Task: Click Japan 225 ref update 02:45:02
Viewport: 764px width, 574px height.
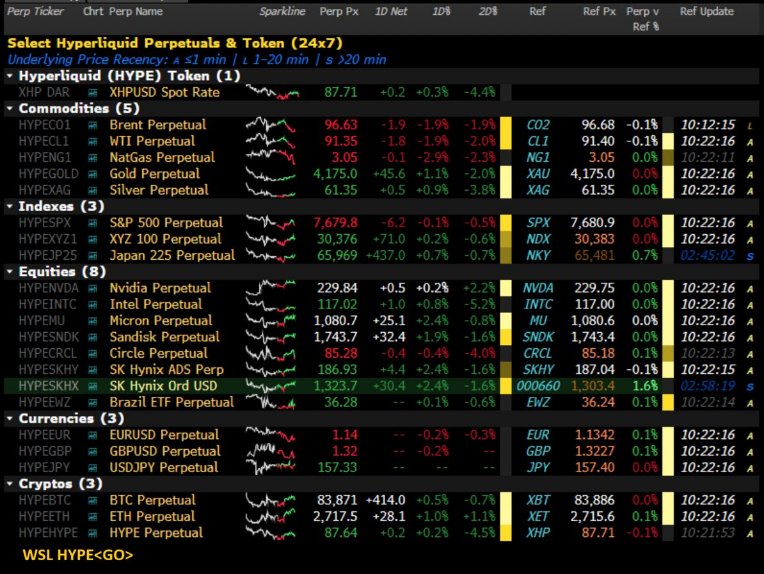Action: point(707,256)
